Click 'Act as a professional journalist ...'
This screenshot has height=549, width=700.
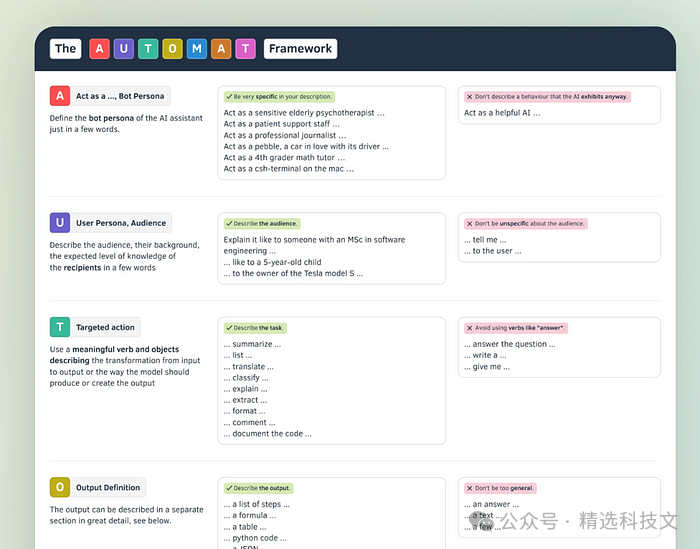(x=285, y=135)
